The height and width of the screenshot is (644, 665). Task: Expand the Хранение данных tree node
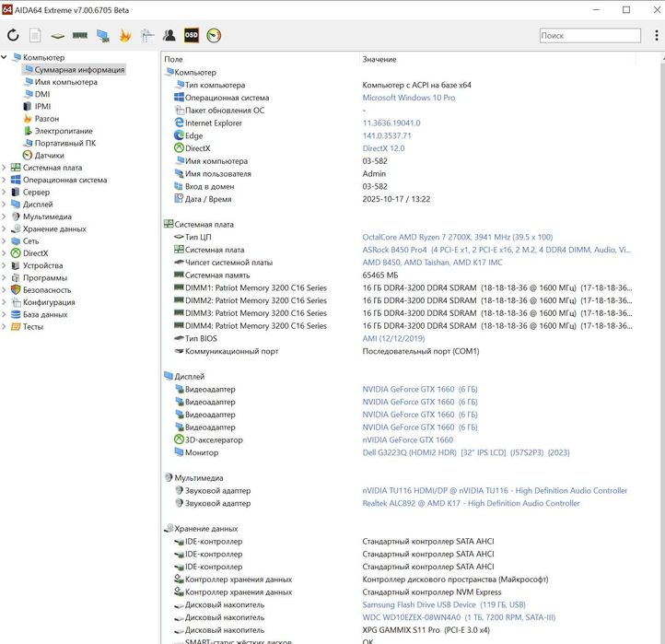pyautogui.click(x=5, y=228)
